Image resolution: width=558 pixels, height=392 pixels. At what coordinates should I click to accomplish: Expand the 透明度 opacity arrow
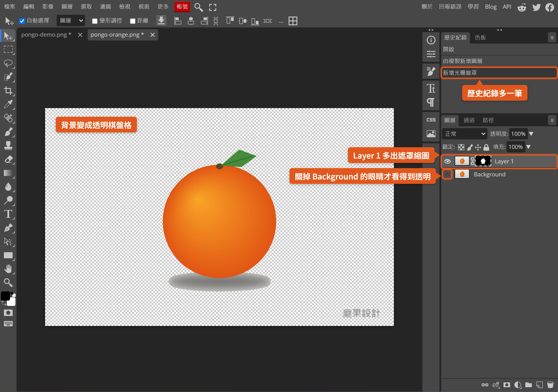[x=531, y=134]
